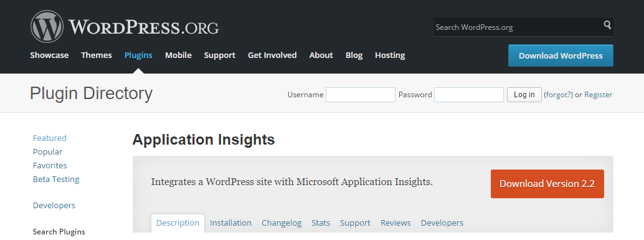Click the Application Insights plugin title
This screenshot has height=240, width=644.
(x=204, y=140)
